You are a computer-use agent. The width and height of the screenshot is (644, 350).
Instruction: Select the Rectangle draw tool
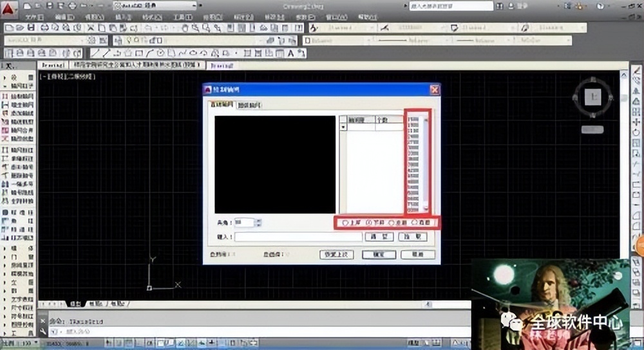pyautogui.click(x=139, y=53)
